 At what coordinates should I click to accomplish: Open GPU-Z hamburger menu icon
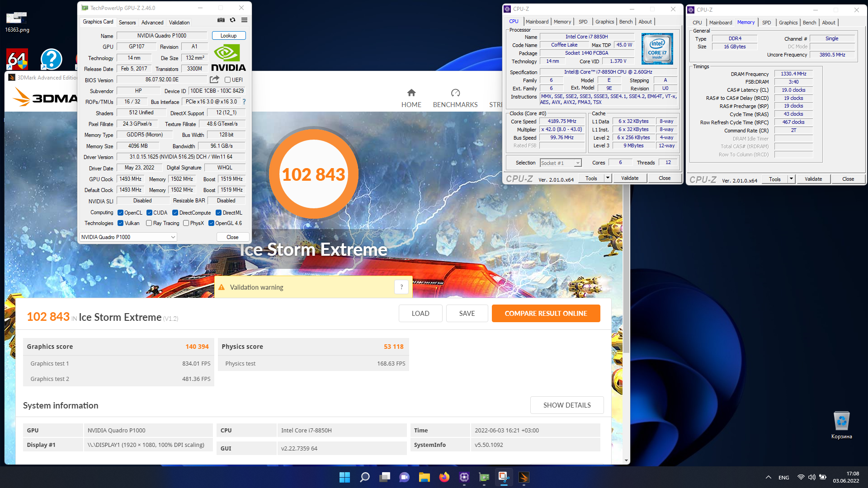(x=244, y=20)
